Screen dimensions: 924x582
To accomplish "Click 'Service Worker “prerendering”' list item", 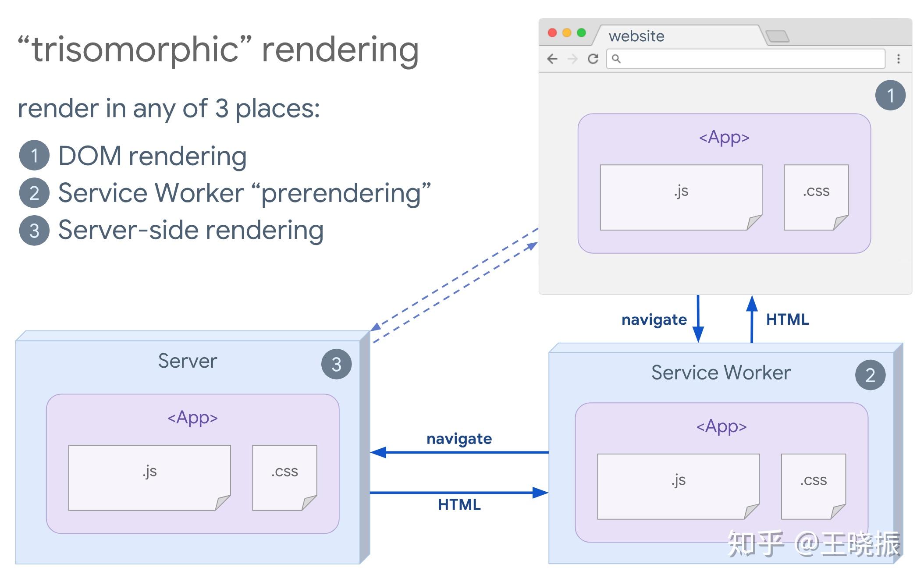I will click(245, 193).
